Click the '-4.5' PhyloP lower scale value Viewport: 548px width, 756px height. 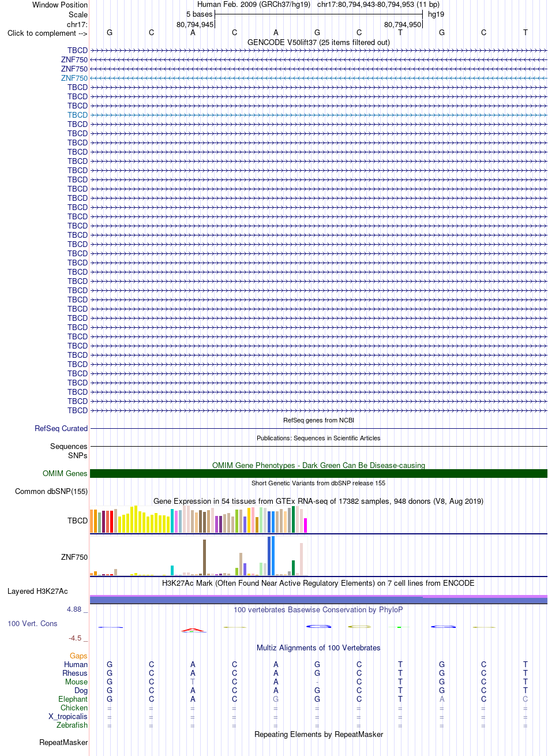[75, 638]
